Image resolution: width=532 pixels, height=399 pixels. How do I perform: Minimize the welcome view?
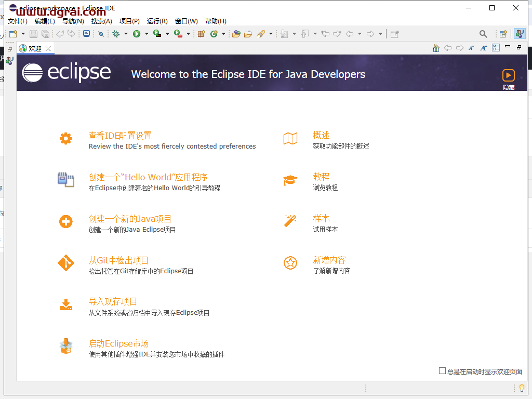point(508,46)
